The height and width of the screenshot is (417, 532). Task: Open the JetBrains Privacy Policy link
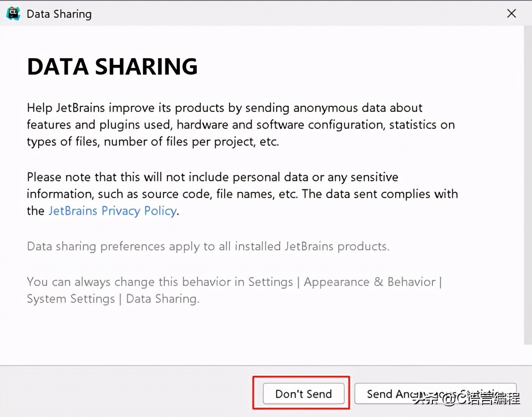pos(112,211)
